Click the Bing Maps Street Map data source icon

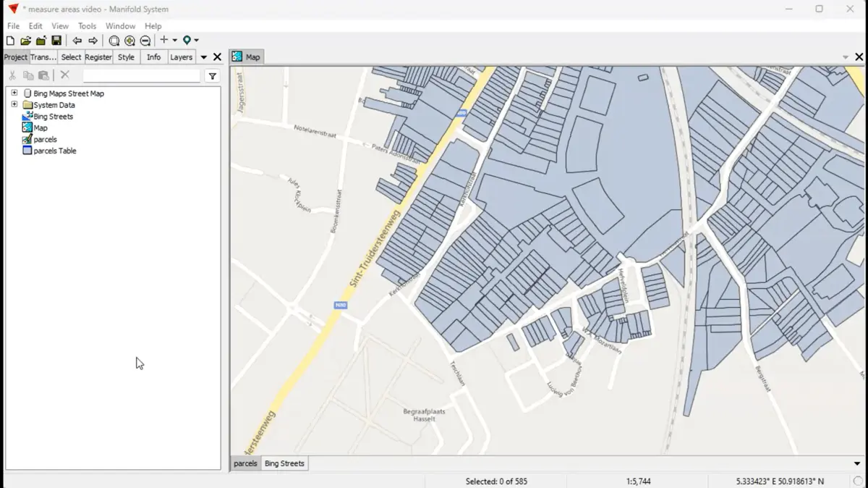27,93
